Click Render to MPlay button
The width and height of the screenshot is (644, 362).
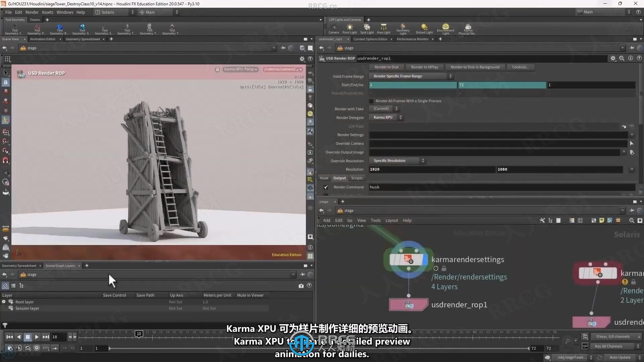424,67
